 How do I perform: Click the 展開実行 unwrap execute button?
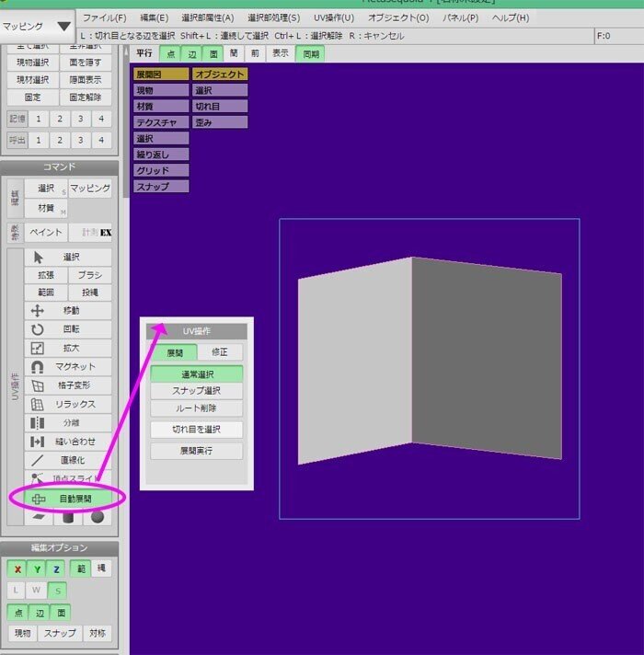coord(196,451)
